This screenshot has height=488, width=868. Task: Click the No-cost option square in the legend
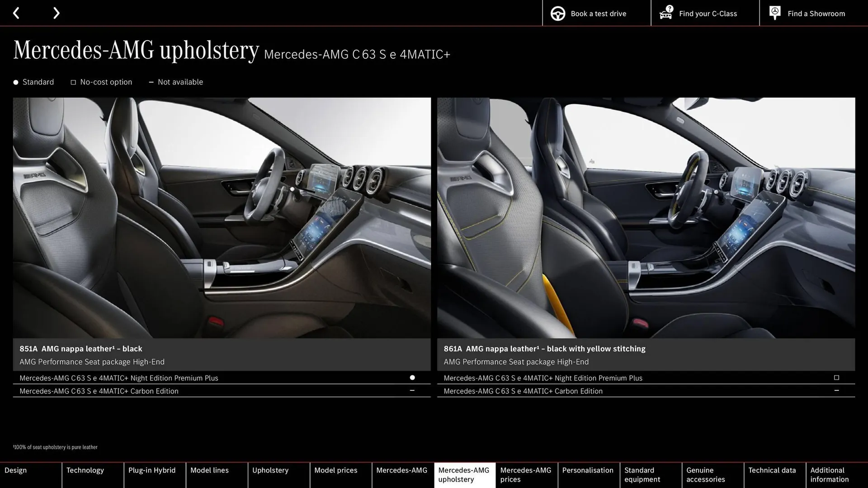[73, 82]
